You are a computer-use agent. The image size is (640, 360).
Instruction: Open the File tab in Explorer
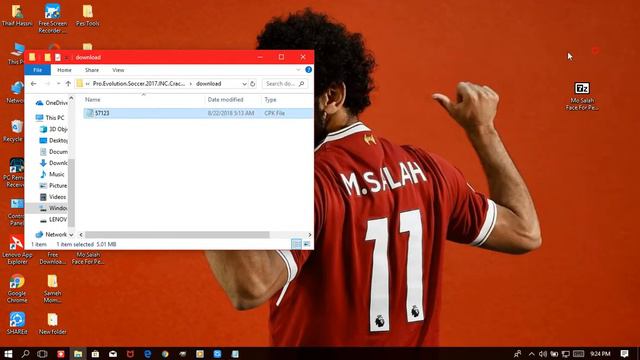click(x=38, y=70)
